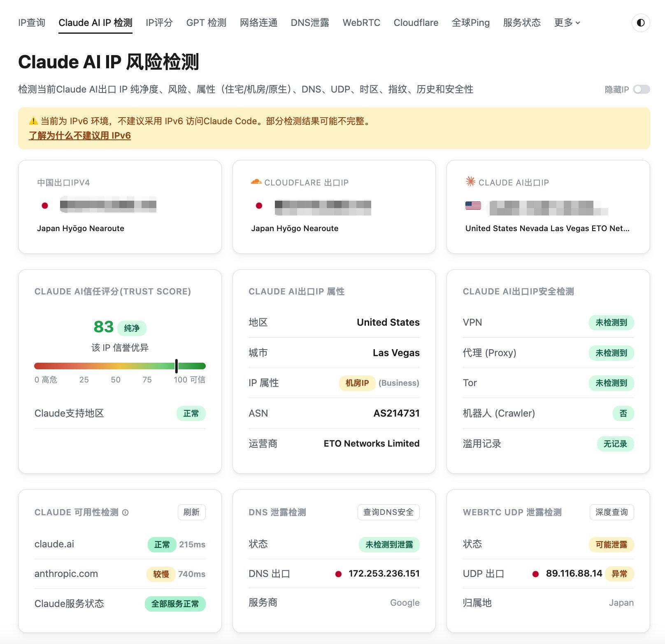Image resolution: width=665 pixels, height=644 pixels.
Task: Open the IP查询 tab
Action: click(x=32, y=23)
